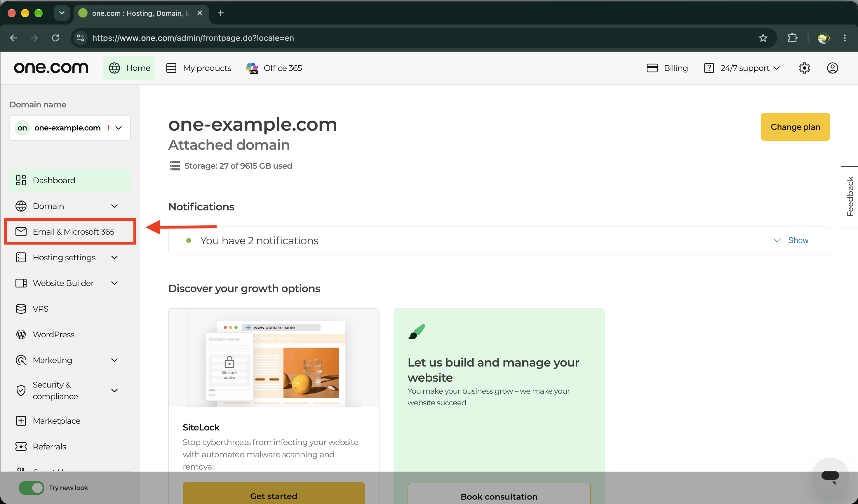Click the Marketplace plus-box icon
This screenshot has width=858, height=504.
(x=21, y=421)
